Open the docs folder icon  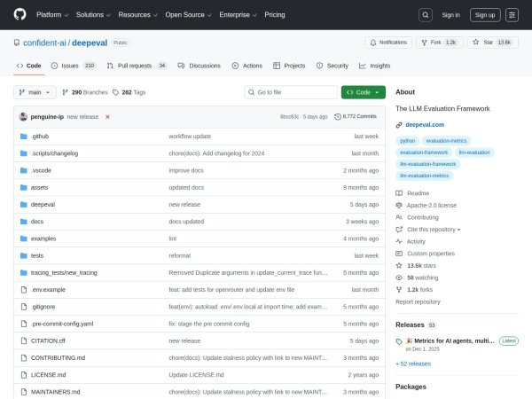[x=23, y=222]
